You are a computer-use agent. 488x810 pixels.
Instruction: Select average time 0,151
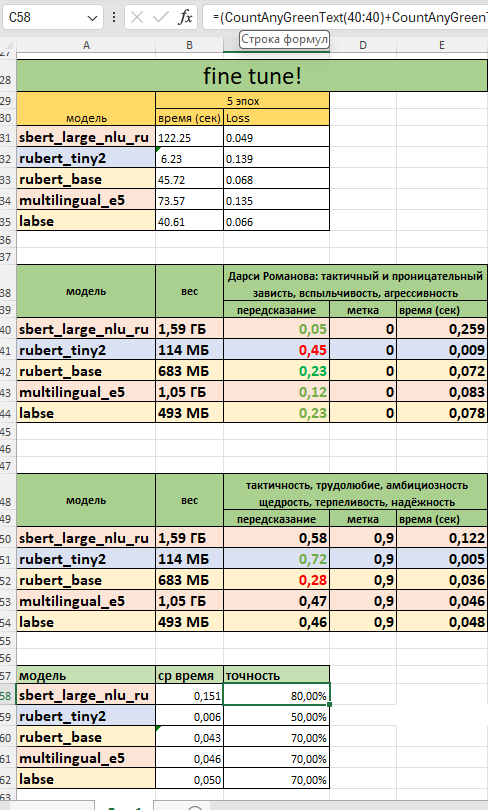point(190,695)
